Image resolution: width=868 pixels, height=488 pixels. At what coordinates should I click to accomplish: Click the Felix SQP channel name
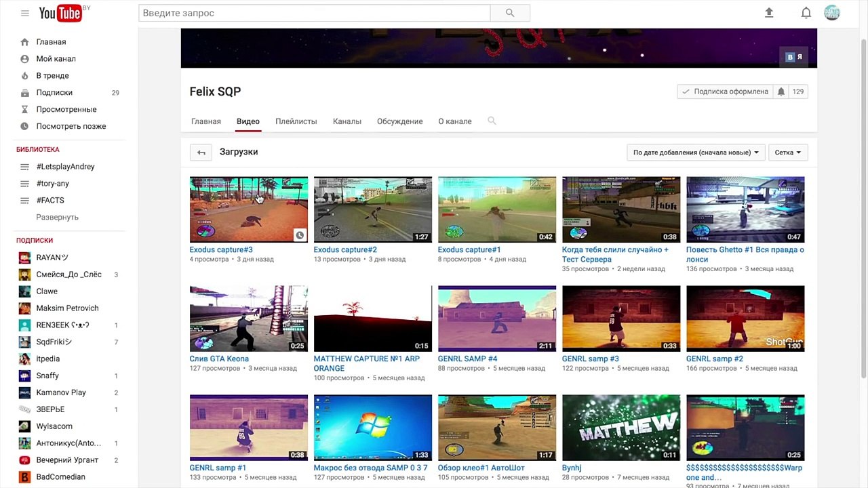(x=215, y=91)
